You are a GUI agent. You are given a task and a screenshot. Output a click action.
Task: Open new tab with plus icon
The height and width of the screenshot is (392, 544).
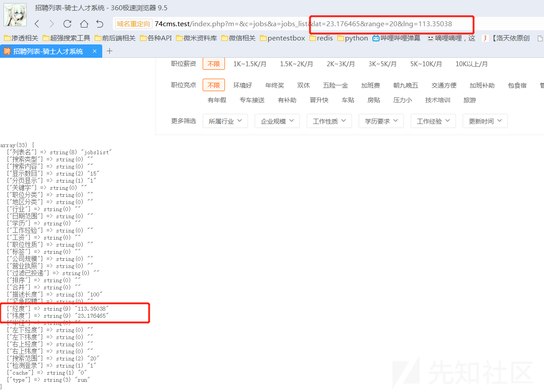click(110, 51)
